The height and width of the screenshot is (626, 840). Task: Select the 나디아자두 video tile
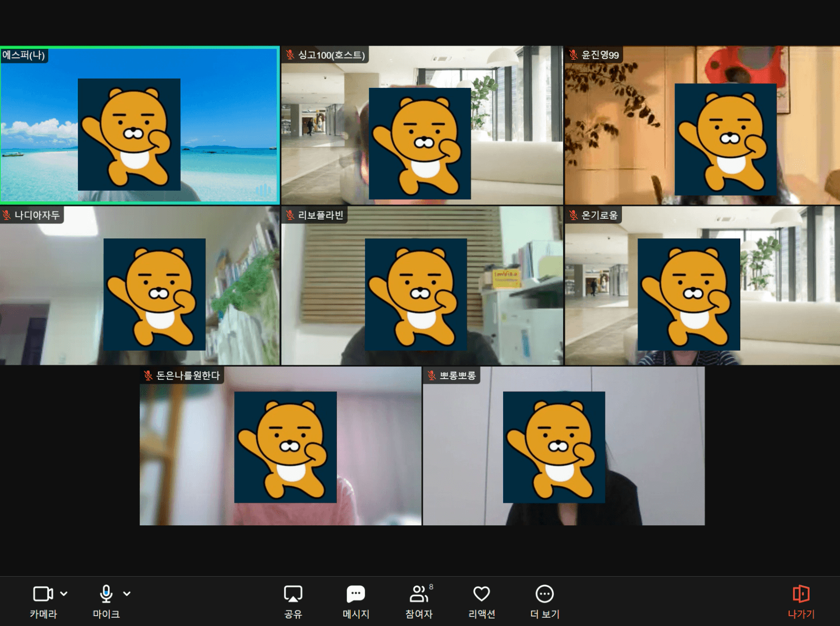coord(140,285)
